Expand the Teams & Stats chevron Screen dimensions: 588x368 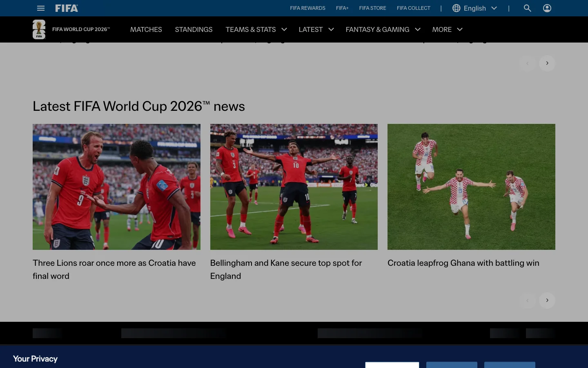coord(284,29)
